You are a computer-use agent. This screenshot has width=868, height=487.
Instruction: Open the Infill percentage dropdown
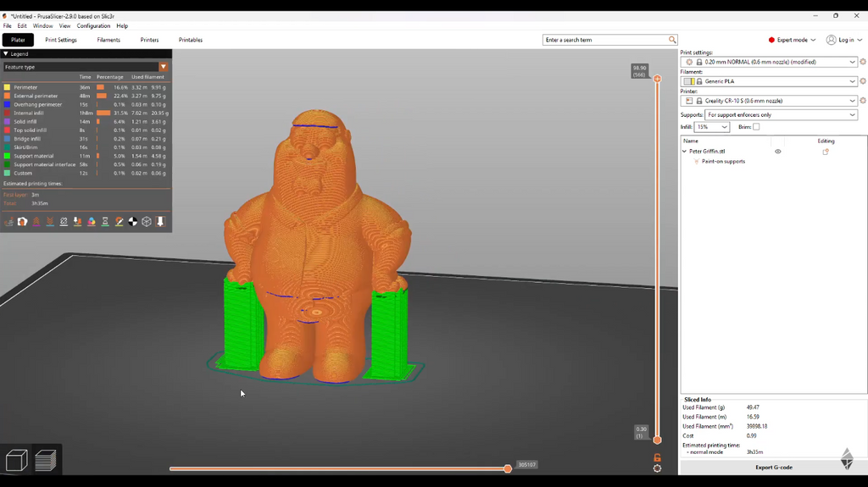click(x=711, y=127)
